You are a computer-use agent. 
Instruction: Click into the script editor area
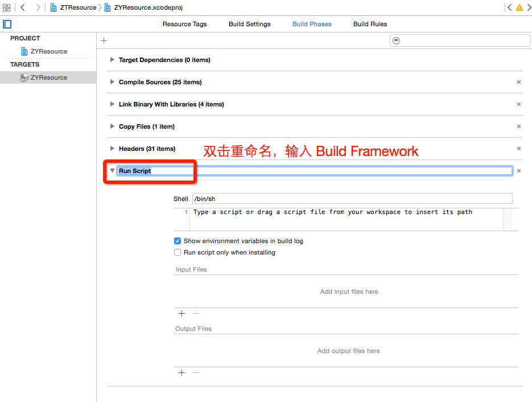point(346,219)
